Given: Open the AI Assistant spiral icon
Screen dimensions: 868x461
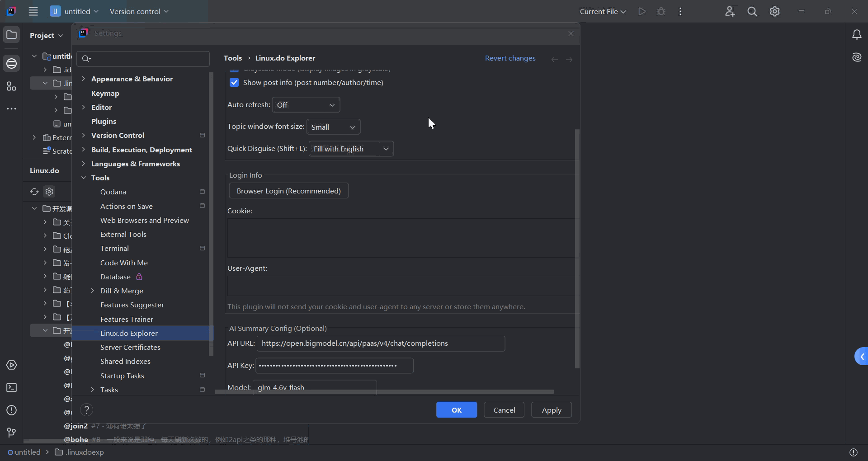Looking at the screenshot, I should click(x=857, y=57).
